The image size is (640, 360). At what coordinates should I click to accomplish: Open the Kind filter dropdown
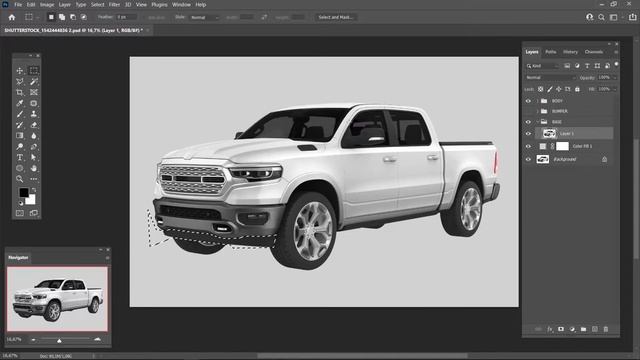(x=542, y=66)
